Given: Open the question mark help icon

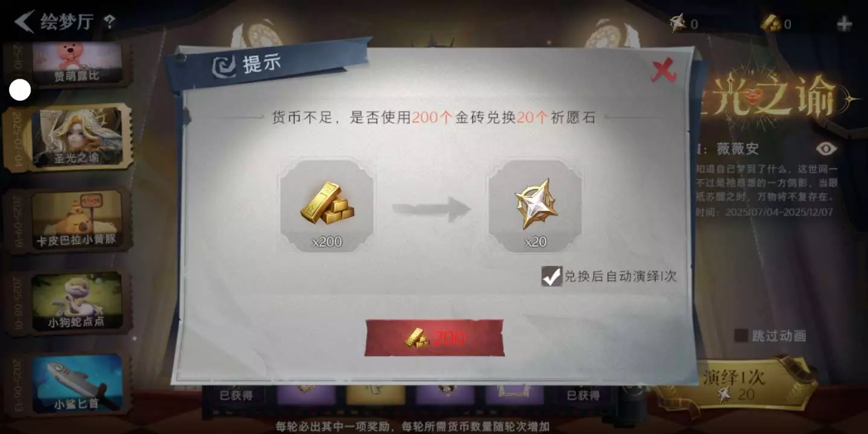Looking at the screenshot, I should point(109,23).
